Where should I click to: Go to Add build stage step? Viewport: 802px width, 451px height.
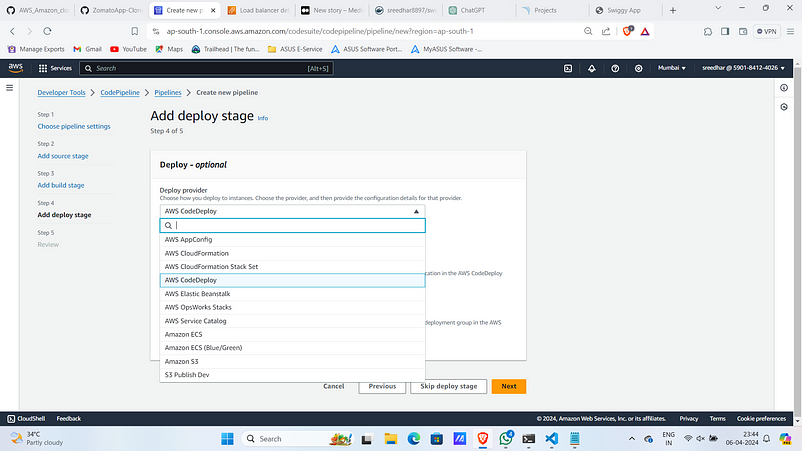coord(61,185)
